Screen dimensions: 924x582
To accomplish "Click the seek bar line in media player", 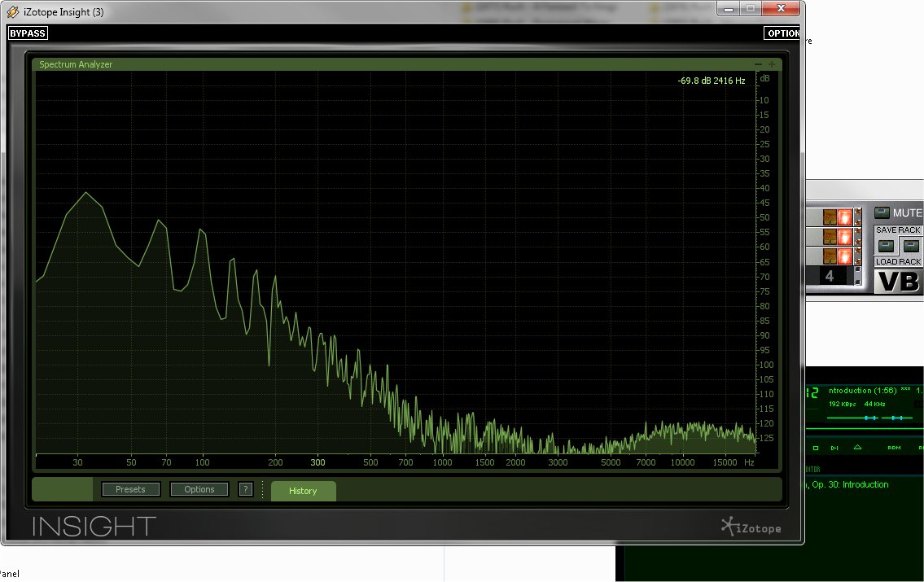I will pyautogui.click(x=865, y=428).
